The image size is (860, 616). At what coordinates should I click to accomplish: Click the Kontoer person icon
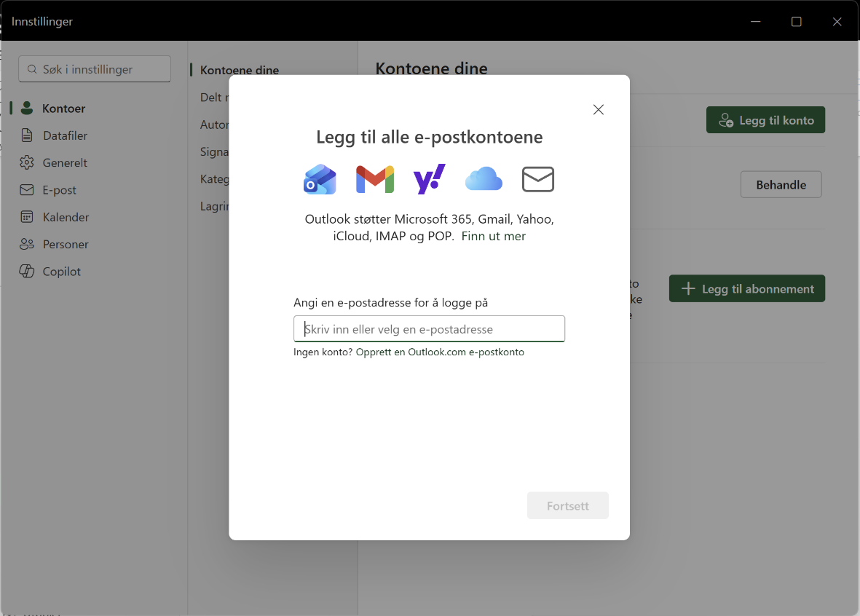(x=26, y=108)
